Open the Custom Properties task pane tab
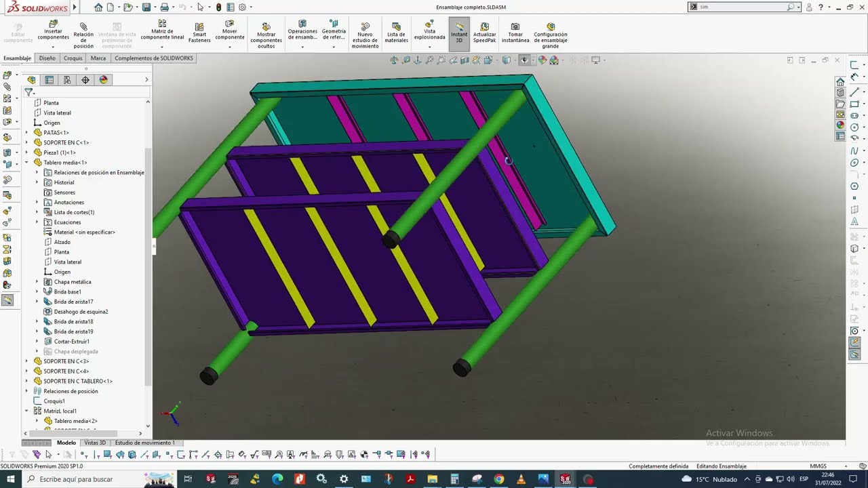Image resolution: width=868 pixels, height=488 pixels. [840, 136]
